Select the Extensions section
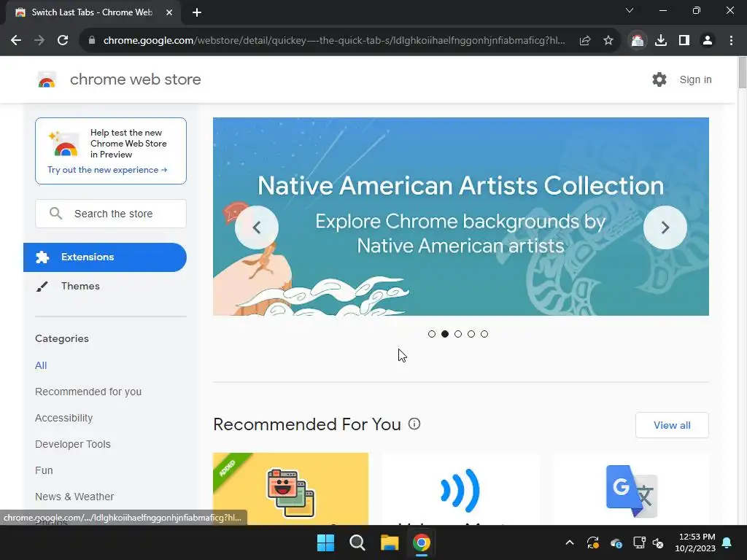Image resolution: width=747 pixels, height=560 pixels. click(x=105, y=257)
